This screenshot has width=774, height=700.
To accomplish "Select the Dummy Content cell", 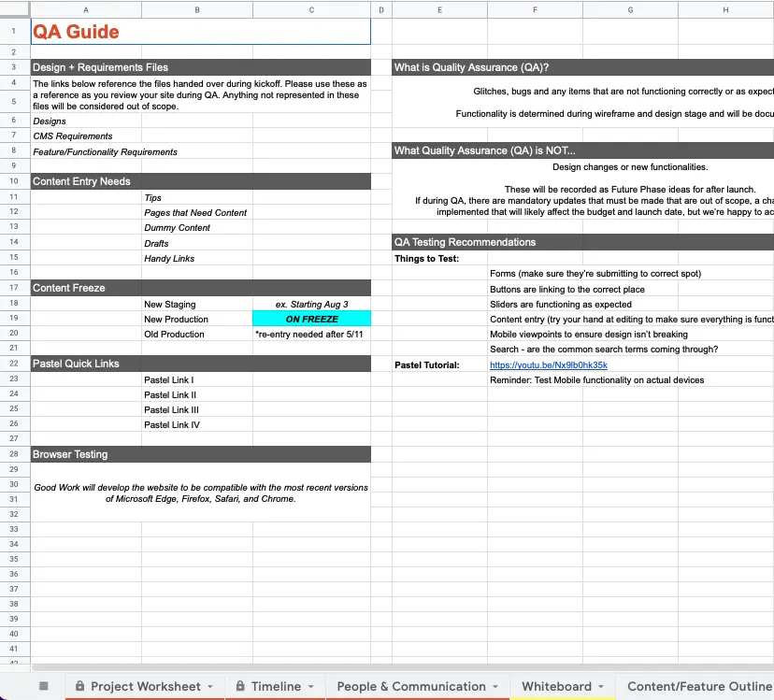I will (196, 228).
